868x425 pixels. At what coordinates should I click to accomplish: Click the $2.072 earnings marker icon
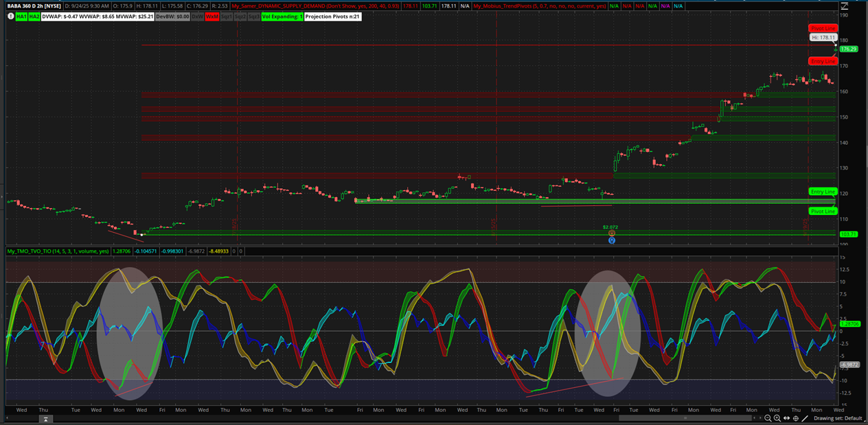click(x=611, y=233)
